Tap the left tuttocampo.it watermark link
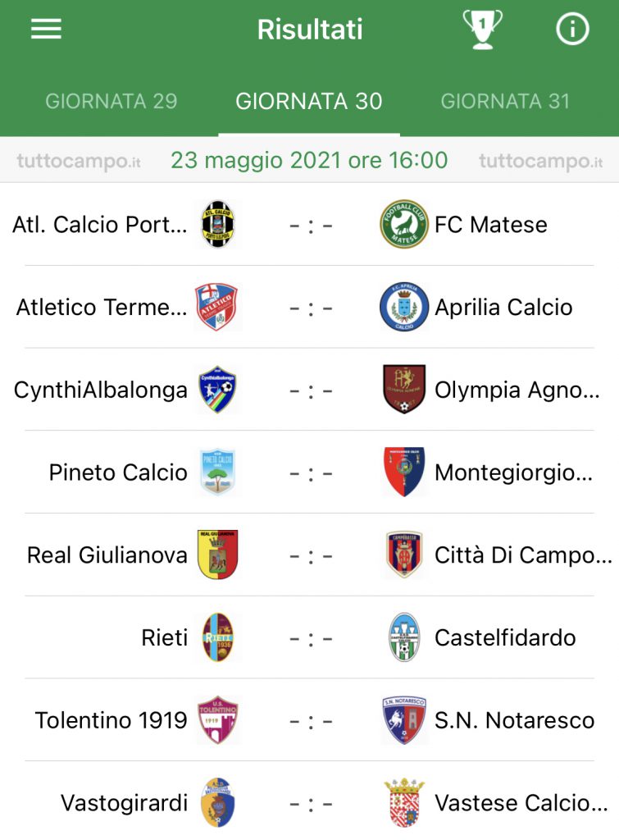The image size is (619, 840). click(79, 161)
